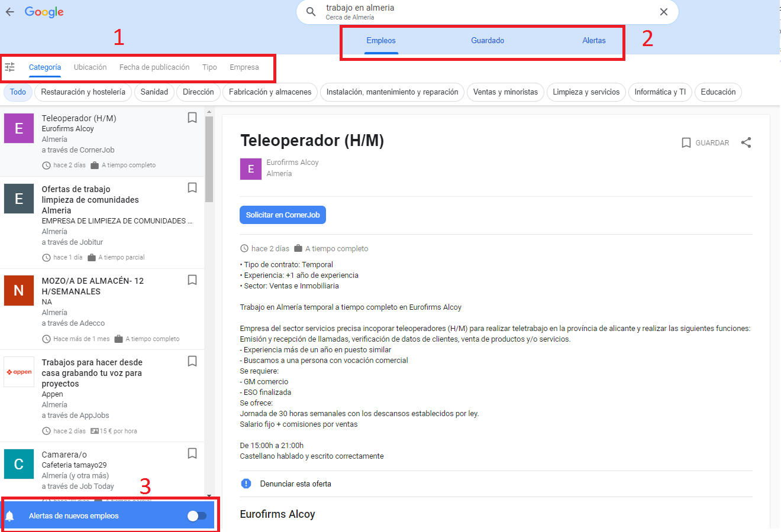The height and width of the screenshot is (532, 781).
Task: Click Solicitar en CornerJob button
Action: [283, 215]
